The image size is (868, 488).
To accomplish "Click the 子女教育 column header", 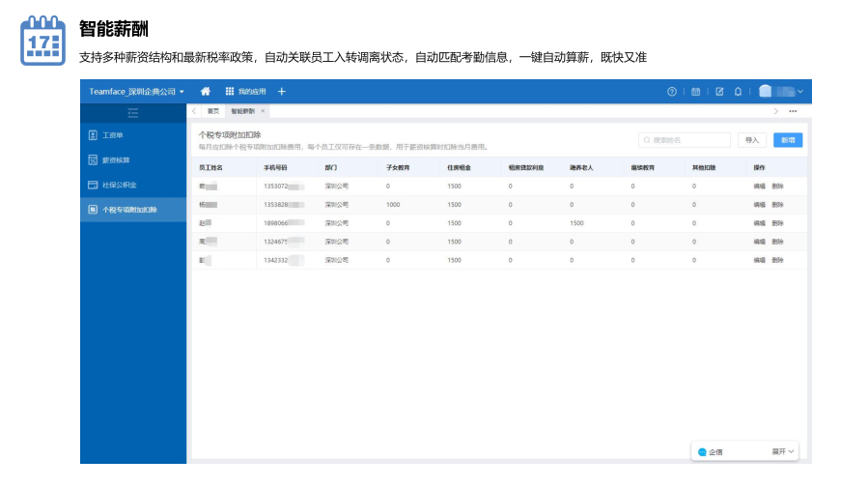I will (398, 167).
